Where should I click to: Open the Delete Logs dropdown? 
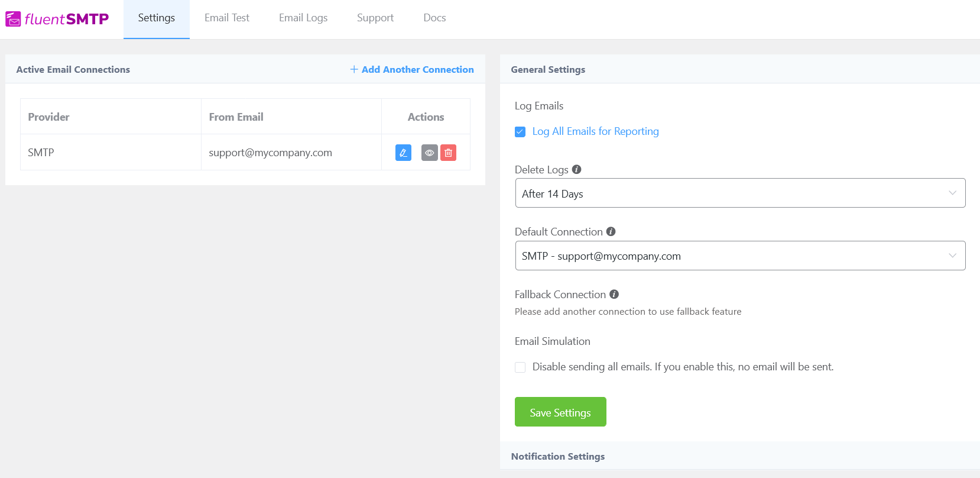click(740, 193)
